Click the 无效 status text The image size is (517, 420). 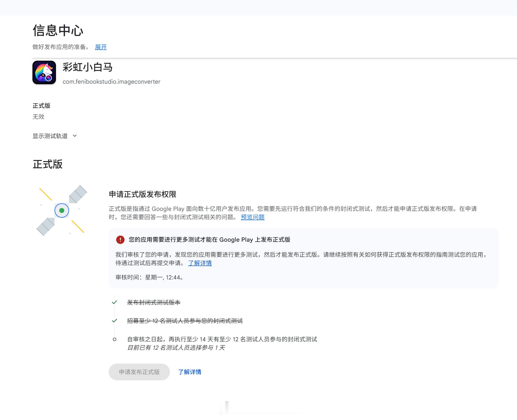coord(38,117)
